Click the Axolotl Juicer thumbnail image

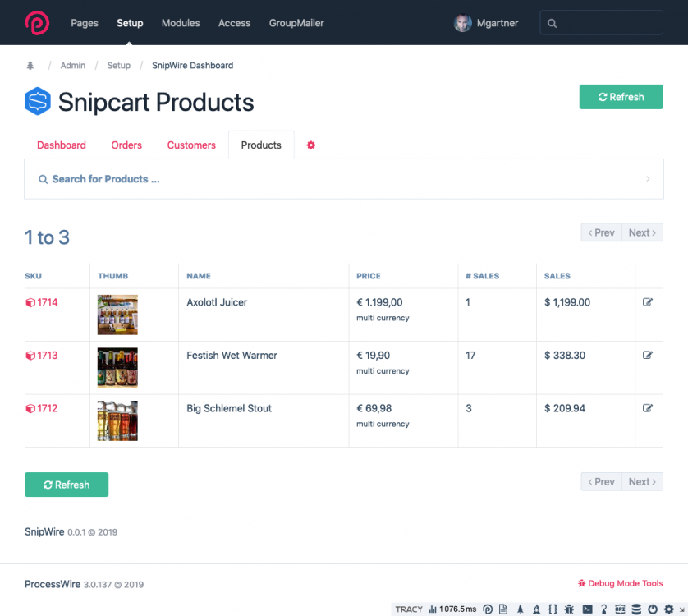117,315
